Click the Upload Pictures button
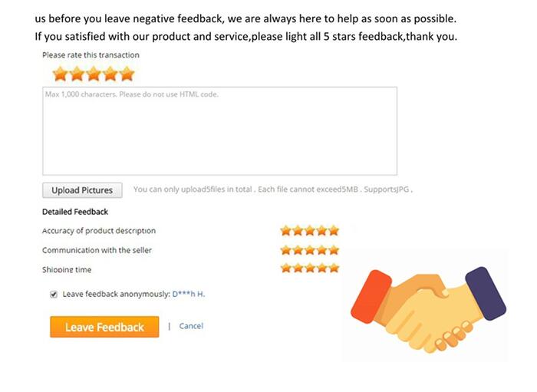537x392 pixels. point(82,190)
